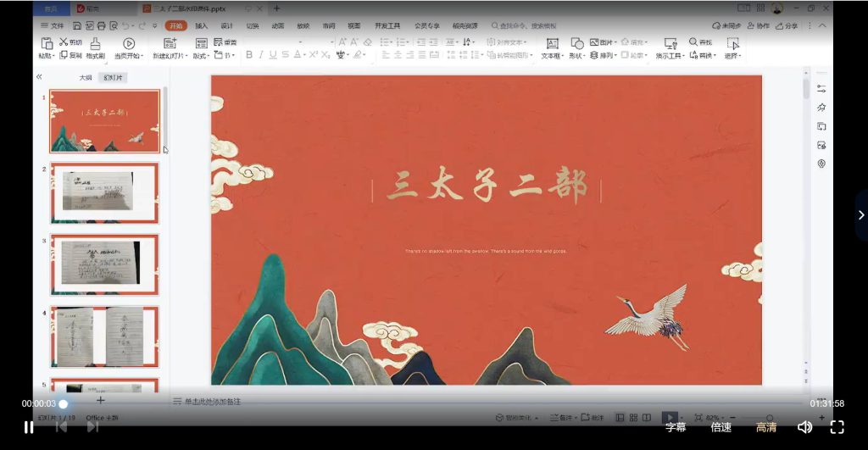Insert a 文本框 text box
868x450 pixels.
552,43
